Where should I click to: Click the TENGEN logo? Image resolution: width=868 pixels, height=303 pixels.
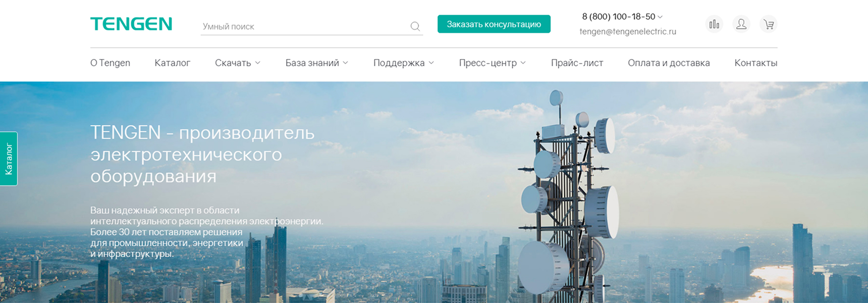(x=131, y=24)
